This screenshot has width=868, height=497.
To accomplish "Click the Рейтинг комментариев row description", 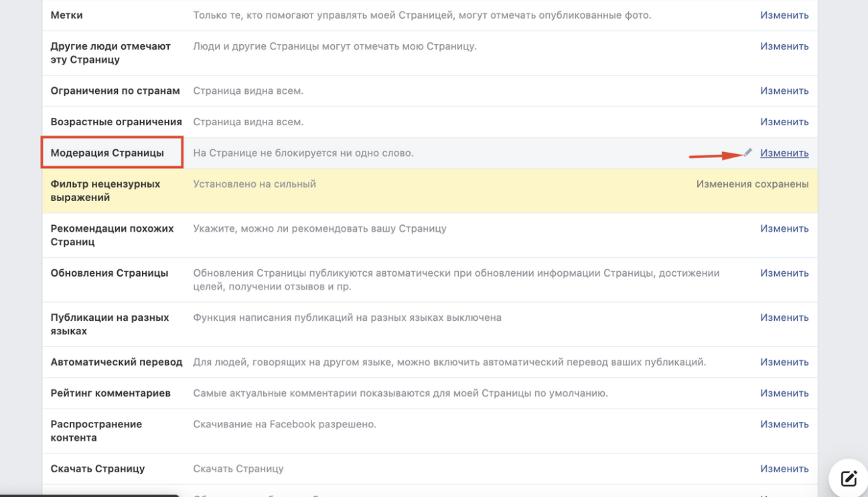I will tap(400, 394).
